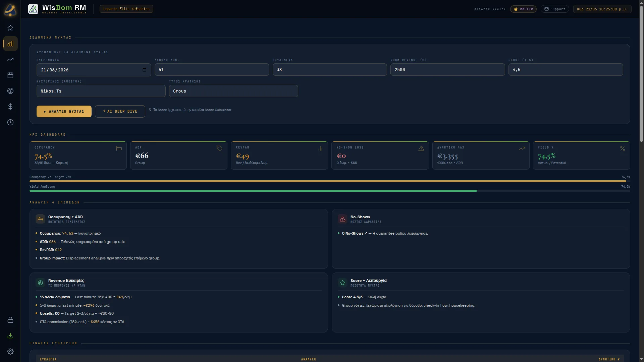Image resolution: width=644 pixels, height=362 pixels.
Task: Click the bed icon in Occupancy card
Action: pyautogui.click(x=119, y=148)
